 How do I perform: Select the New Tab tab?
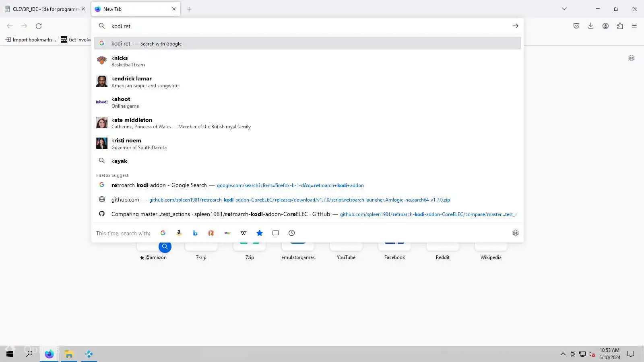tap(136, 9)
